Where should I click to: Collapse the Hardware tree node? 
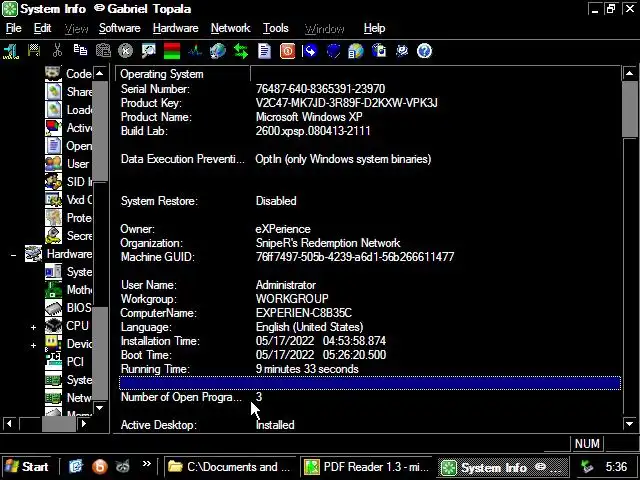click(13, 255)
